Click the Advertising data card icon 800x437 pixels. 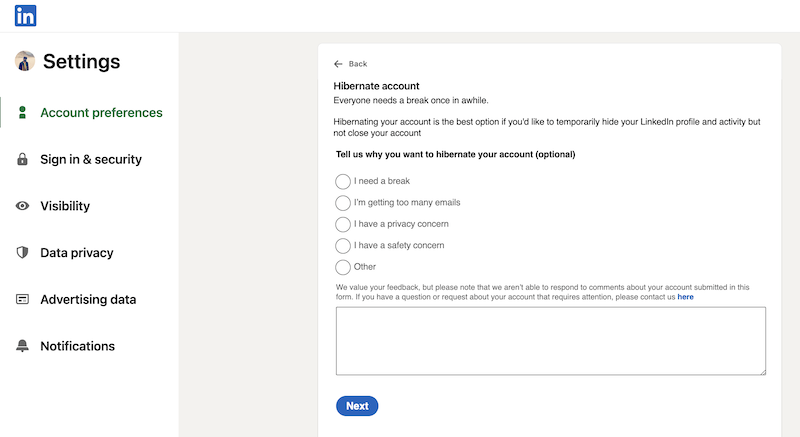click(x=23, y=299)
